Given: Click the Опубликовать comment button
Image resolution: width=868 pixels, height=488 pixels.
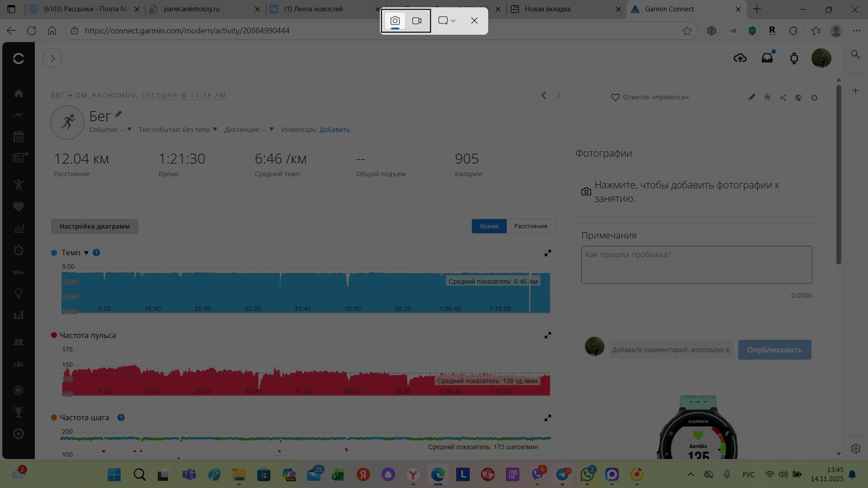Looking at the screenshot, I should point(774,350).
